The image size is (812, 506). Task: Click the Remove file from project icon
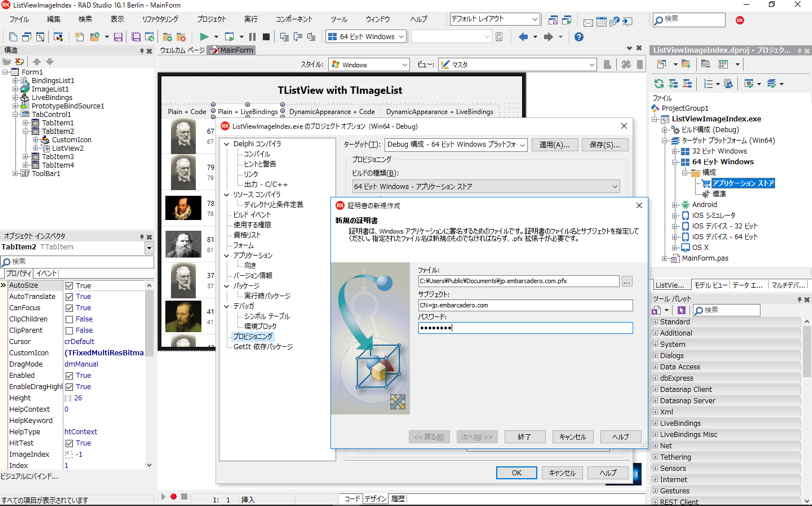181,37
